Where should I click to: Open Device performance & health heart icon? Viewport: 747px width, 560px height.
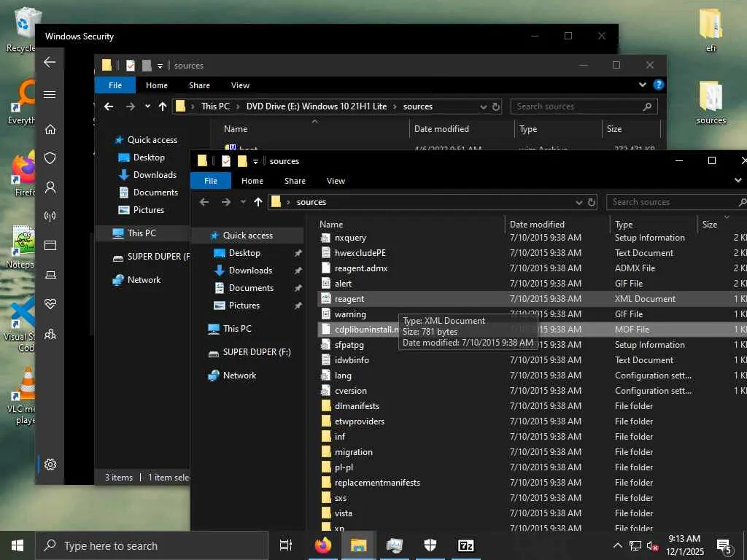(50, 304)
